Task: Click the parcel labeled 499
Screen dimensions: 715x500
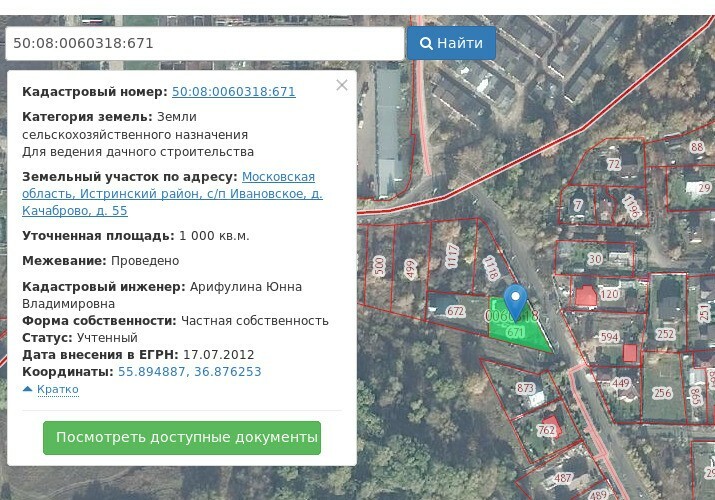Action: (x=410, y=266)
